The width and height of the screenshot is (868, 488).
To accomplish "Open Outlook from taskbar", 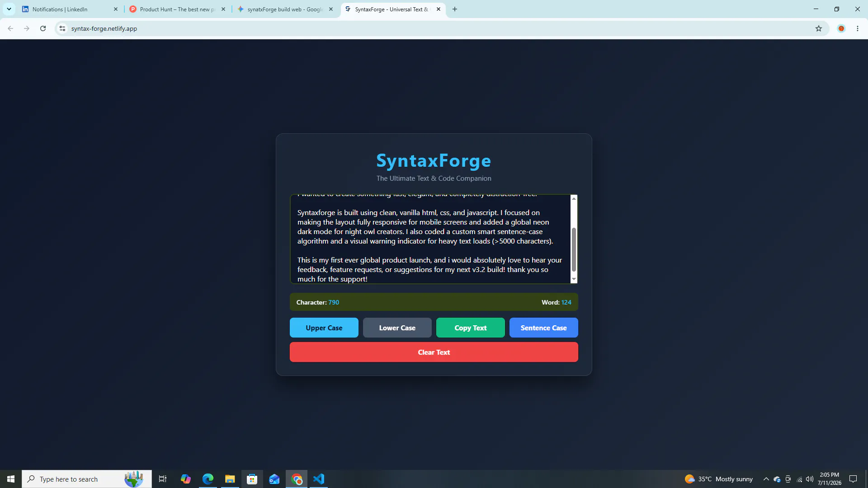I will 274,479.
